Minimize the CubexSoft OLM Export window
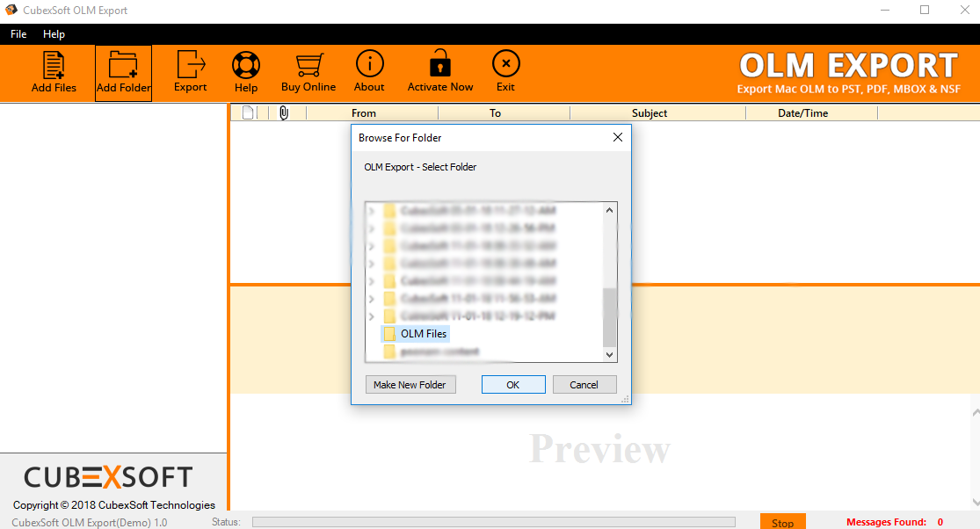 pos(885,10)
